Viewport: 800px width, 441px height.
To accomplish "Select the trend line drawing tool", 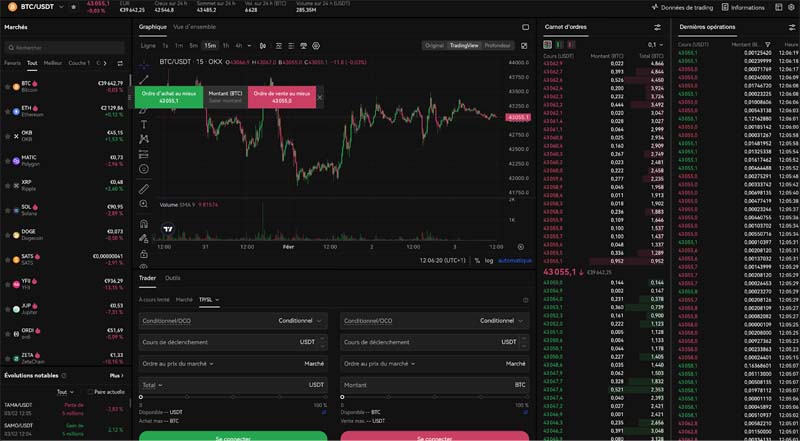I will tap(144, 79).
